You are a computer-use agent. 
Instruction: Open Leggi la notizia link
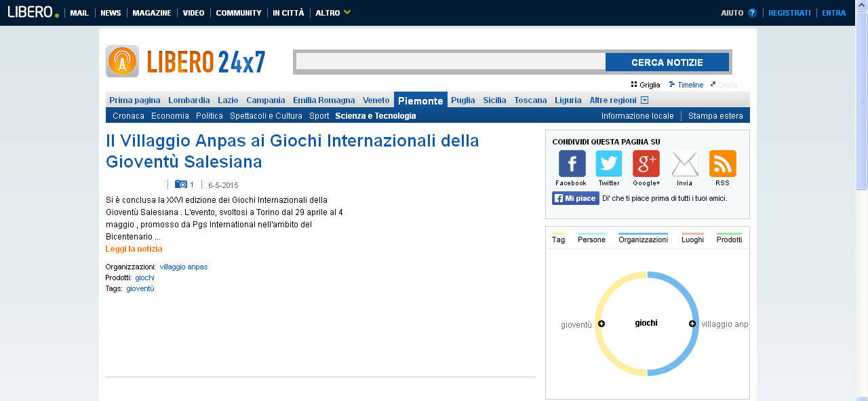click(134, 249)
